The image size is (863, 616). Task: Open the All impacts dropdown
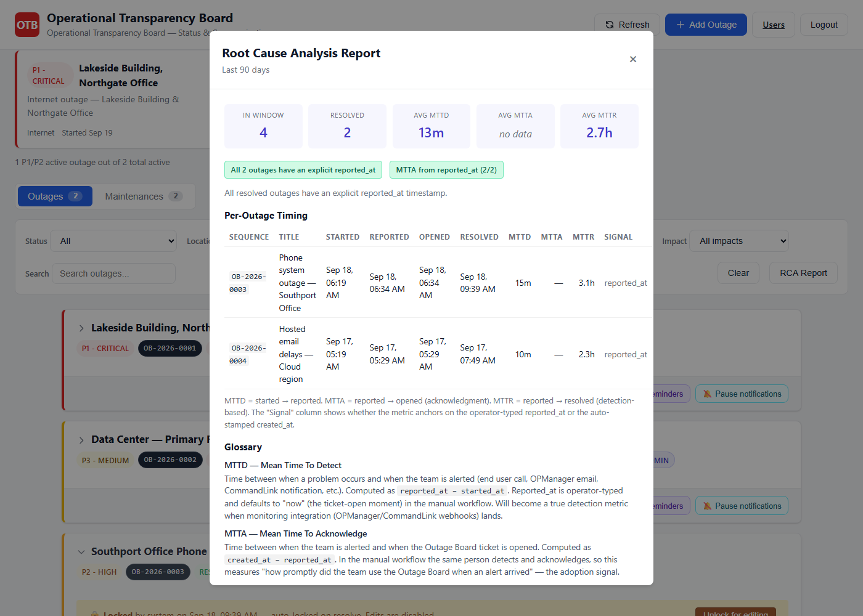coord(739,241)
